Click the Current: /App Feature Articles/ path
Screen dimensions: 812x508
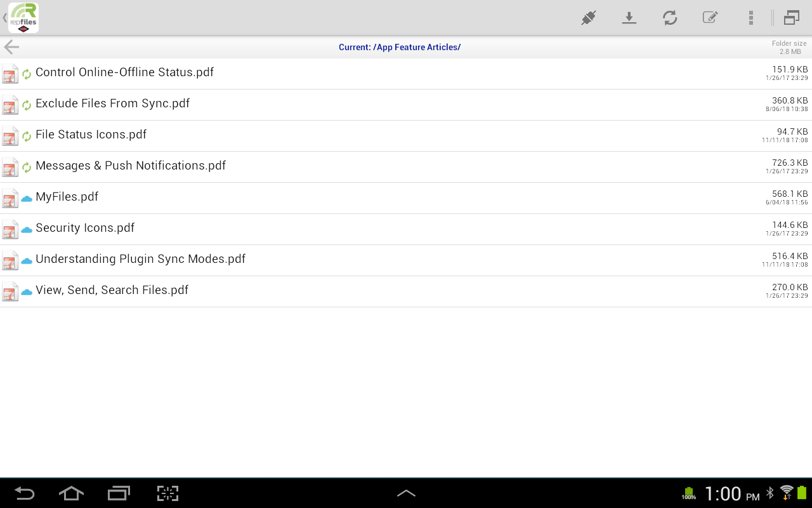pyautogui.click(x=400, y=47)
